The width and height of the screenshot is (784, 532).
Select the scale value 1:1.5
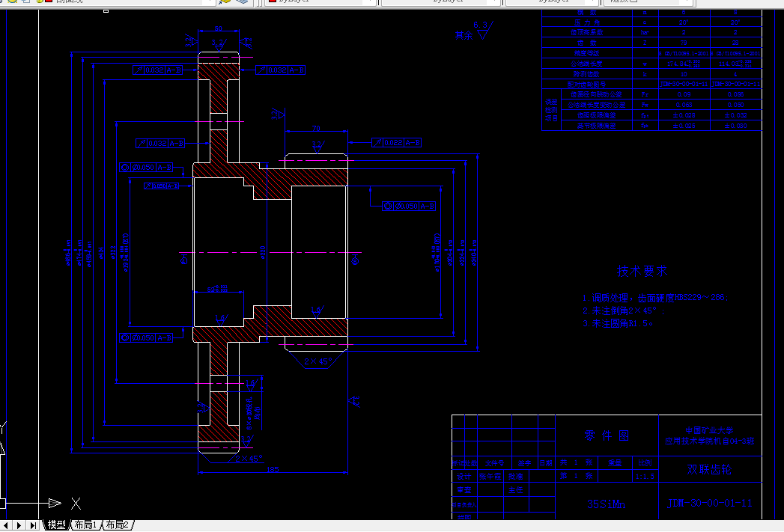click(645, 477)
